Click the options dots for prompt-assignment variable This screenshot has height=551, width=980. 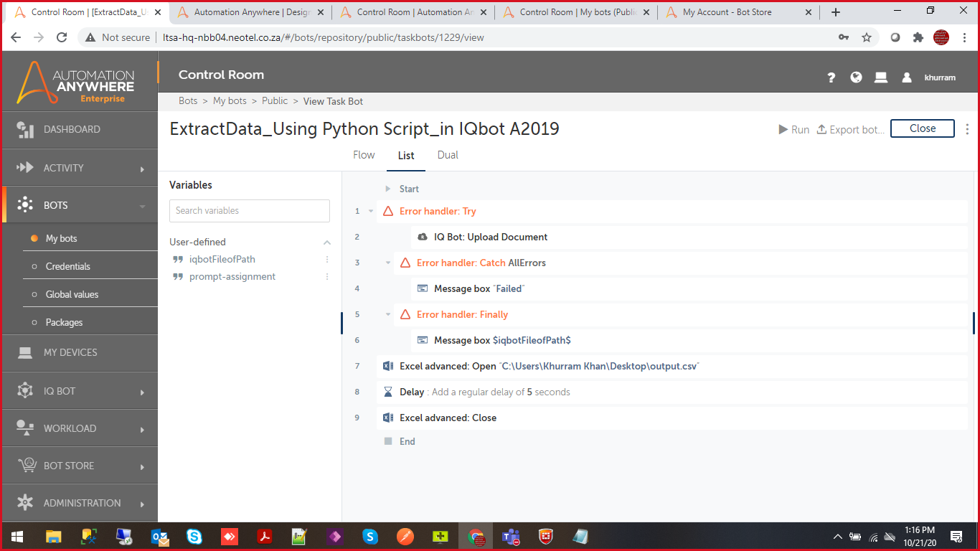tap(327, 277)
